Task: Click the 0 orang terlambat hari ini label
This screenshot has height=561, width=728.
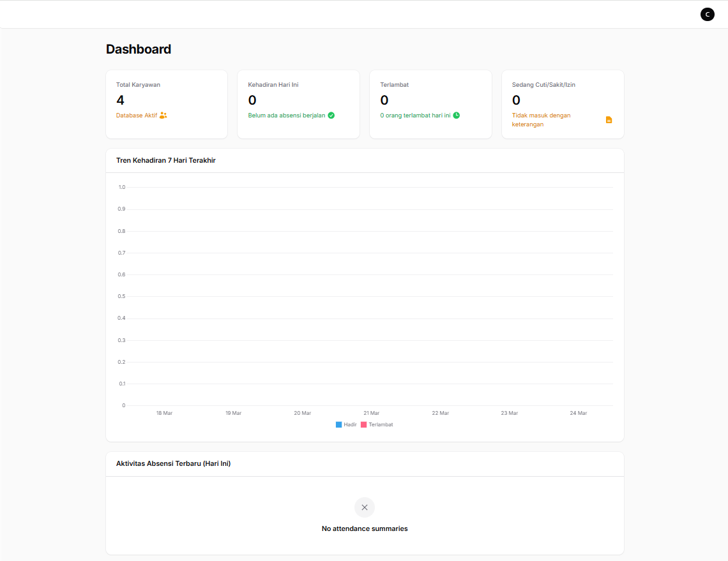Action: click(414, 116)
